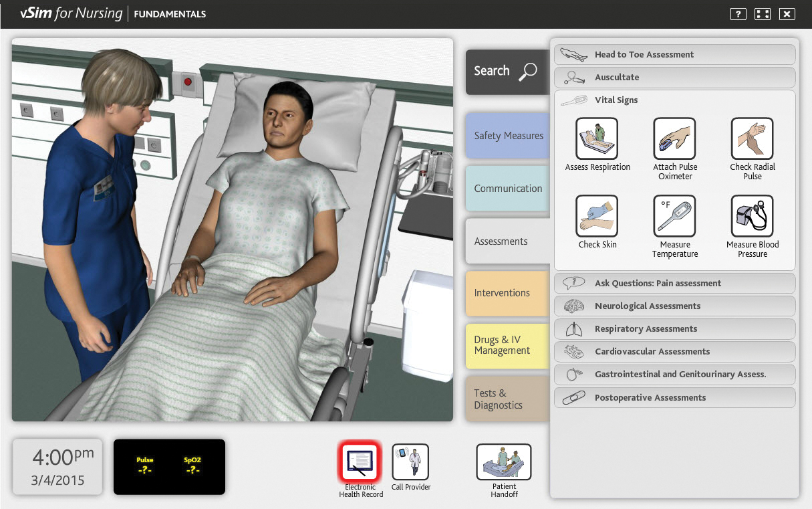Open the Neurological Assessments section
The height and width of the screenshot is (509, 812).
tap(674, 306)
